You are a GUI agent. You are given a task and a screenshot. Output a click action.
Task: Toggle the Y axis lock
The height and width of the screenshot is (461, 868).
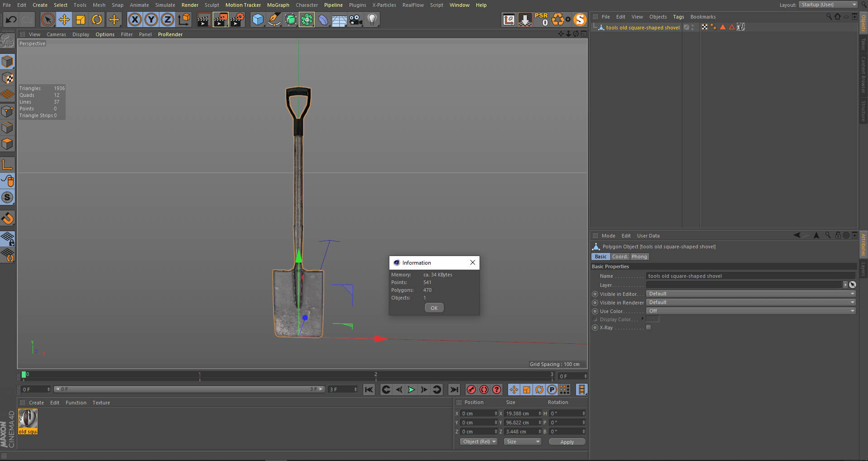[151, 19]
